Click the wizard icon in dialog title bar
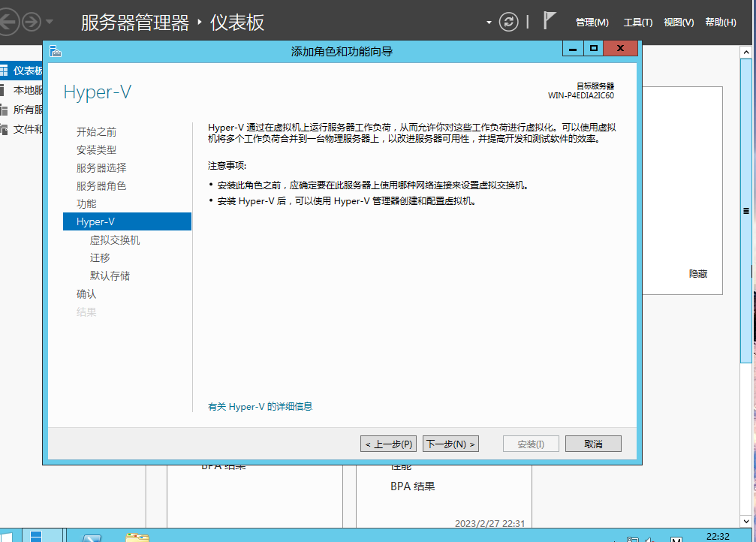Image resolution: width=756 pixels, height=542 pixels. coord(56,51)
